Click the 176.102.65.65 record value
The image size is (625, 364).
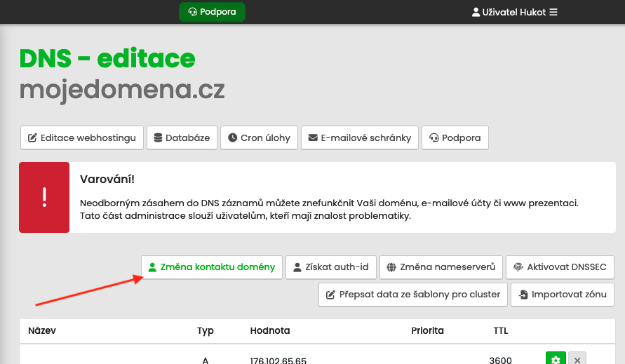pyautogui.click(x=278, y=360)
